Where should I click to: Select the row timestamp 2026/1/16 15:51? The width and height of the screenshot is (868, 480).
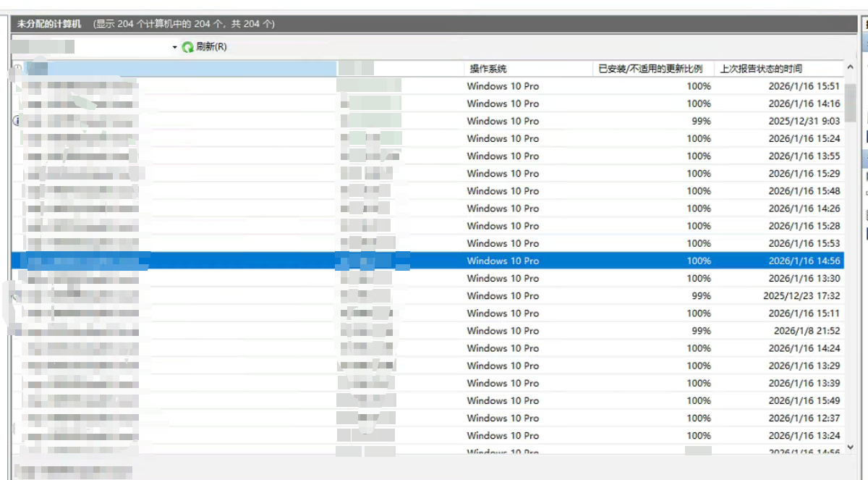(804, 86)
